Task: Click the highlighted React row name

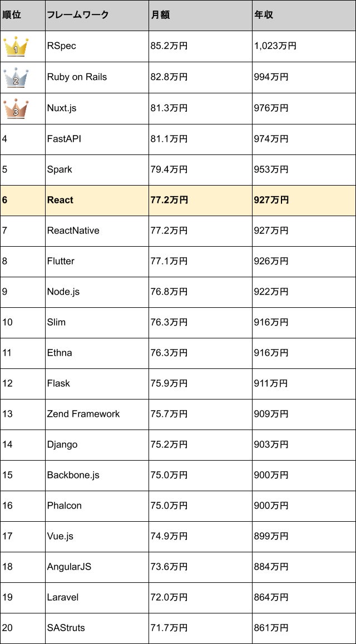Action: pos(61,200)
